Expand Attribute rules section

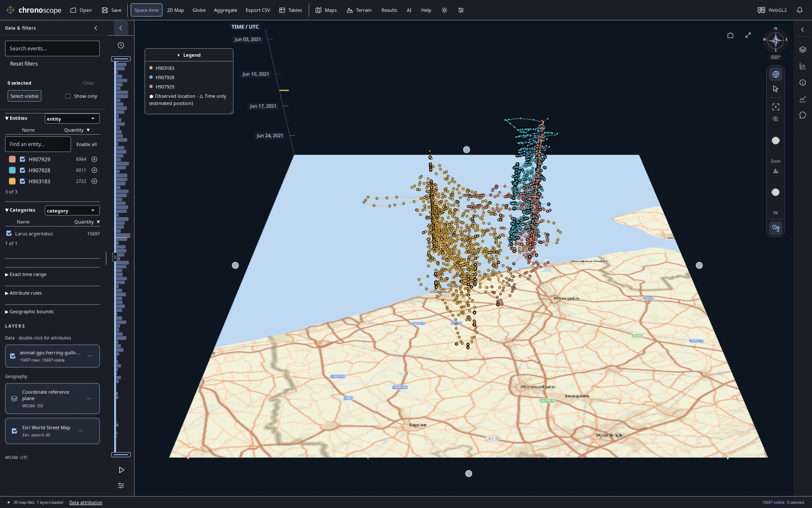(x=23, y=293)
